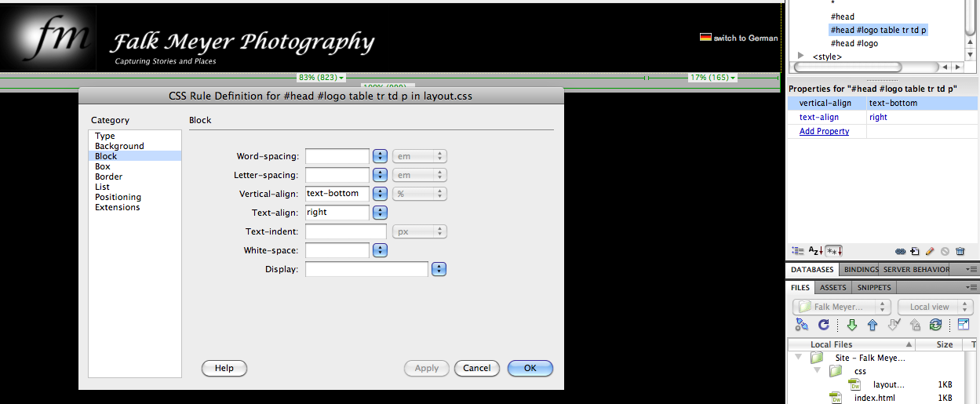980x404 pixels.
Task: Open Text-indent unit px dropdown
Action: click(420, 231)
